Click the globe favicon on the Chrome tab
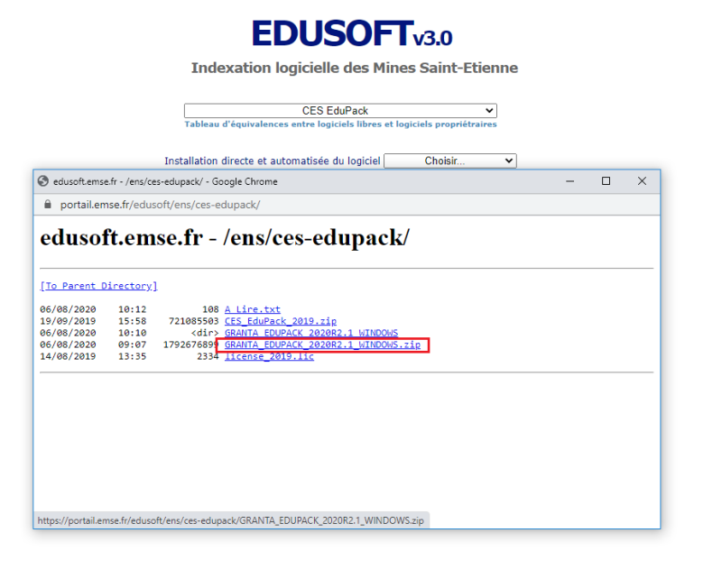The height and width of the screenshot is (588, 722). (x=42, y=180)
